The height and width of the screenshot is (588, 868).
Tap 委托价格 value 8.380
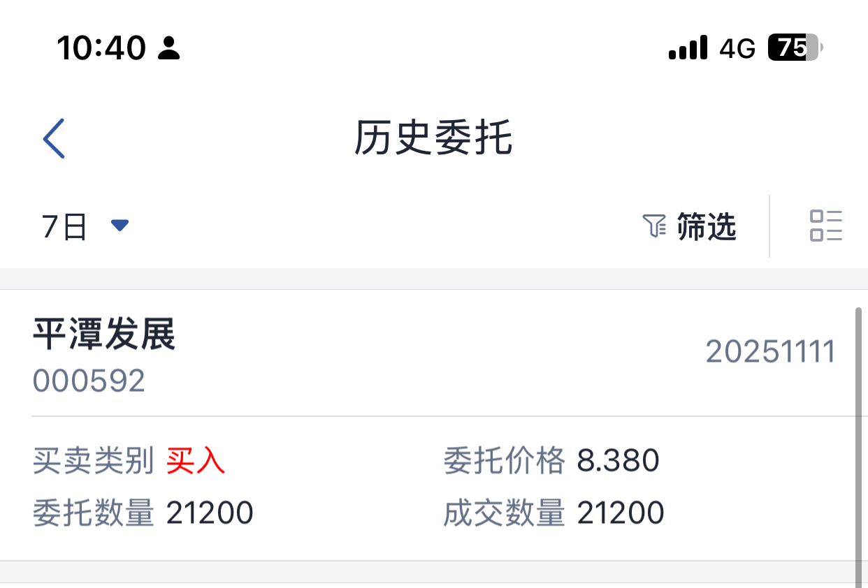click(619, 461)
